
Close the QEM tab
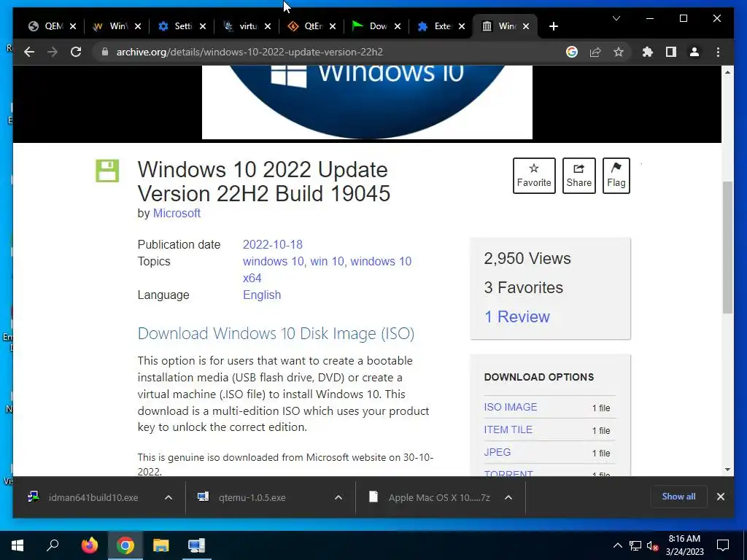73,26
